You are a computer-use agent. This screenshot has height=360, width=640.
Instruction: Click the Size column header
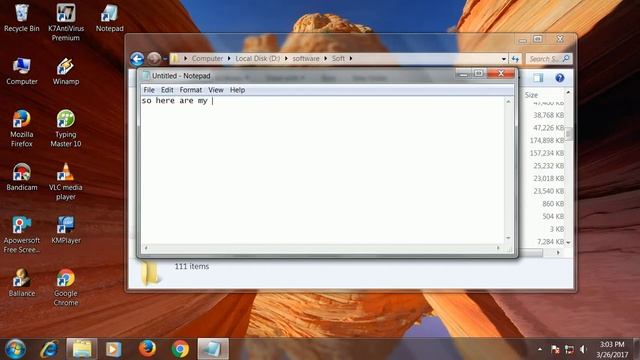(531, 95)
